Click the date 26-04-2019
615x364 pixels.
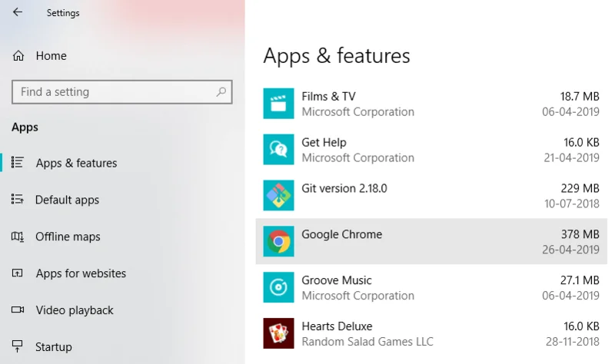570,250
